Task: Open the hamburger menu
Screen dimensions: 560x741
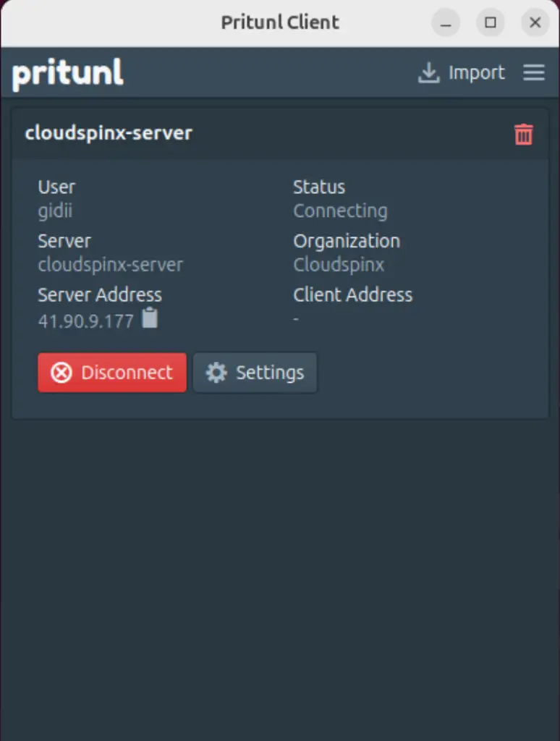Action: point(533,72)
